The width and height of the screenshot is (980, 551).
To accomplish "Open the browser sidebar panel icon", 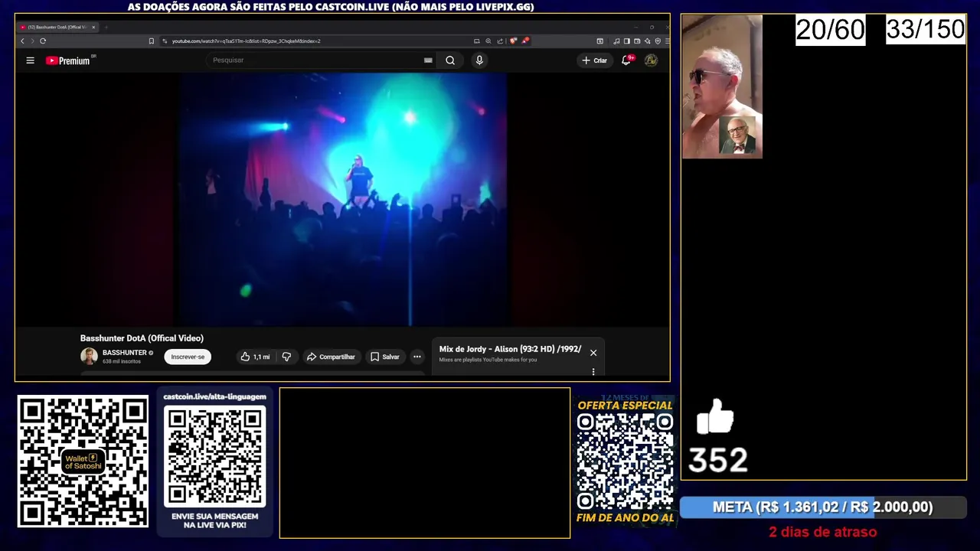I will coord(626,41).
